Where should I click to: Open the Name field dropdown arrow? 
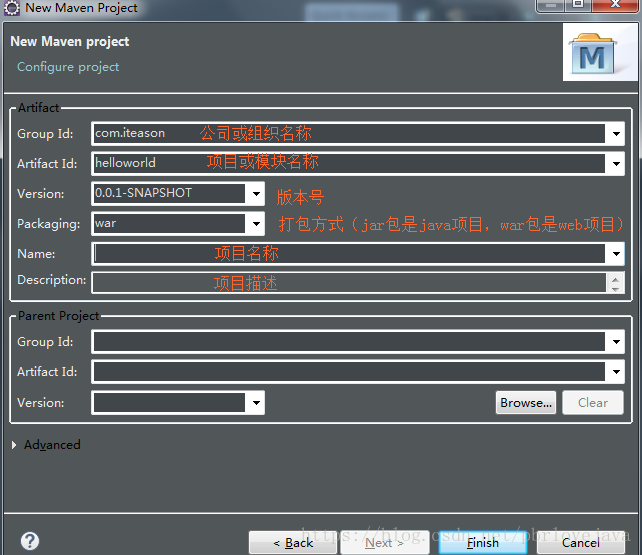click(x=616, y=254)
